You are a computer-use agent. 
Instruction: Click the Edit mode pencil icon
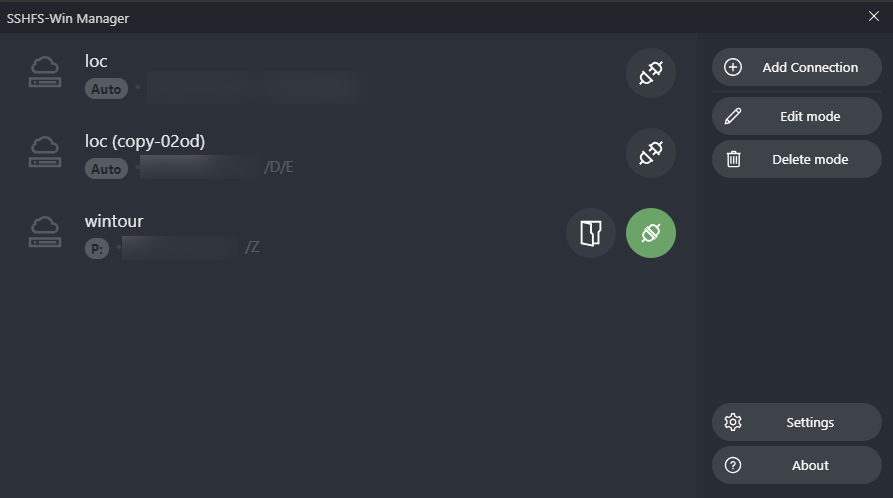point(733,116)
